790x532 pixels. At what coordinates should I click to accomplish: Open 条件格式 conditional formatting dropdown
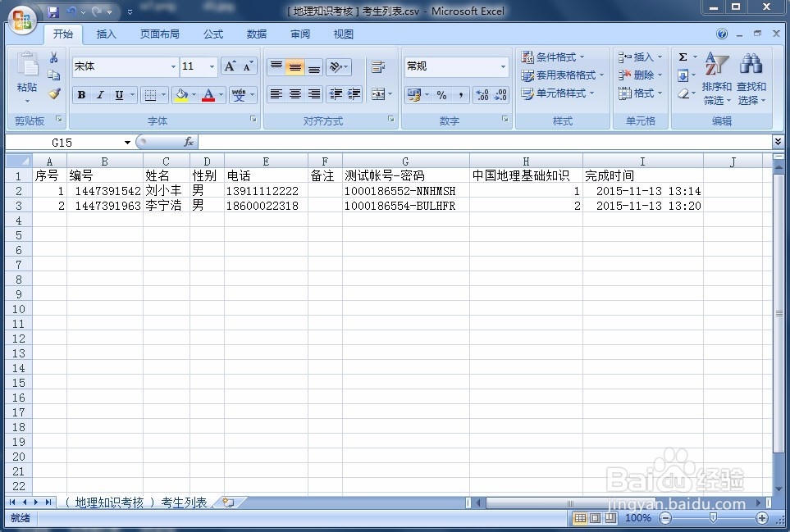553,57
